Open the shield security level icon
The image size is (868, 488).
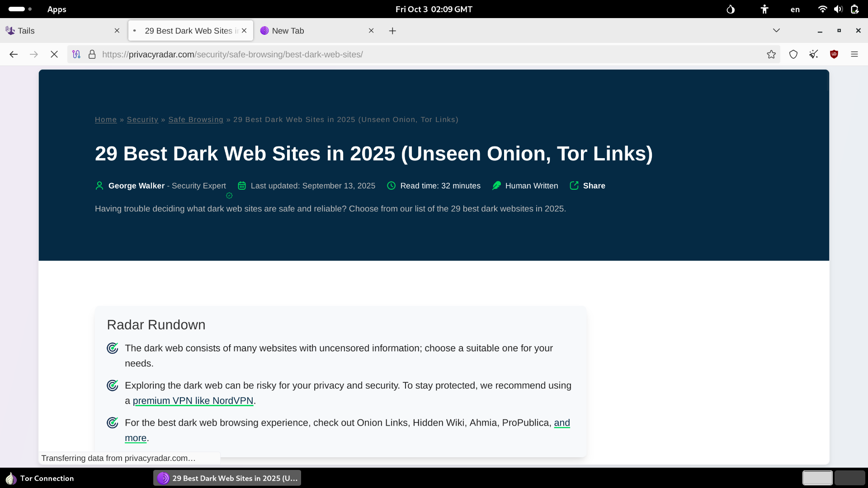point(793,54)
